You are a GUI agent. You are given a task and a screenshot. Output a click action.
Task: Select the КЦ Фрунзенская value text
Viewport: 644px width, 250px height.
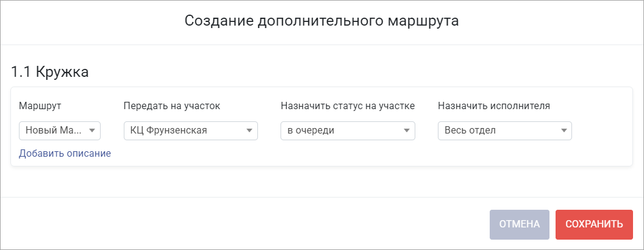pos(169,130)
